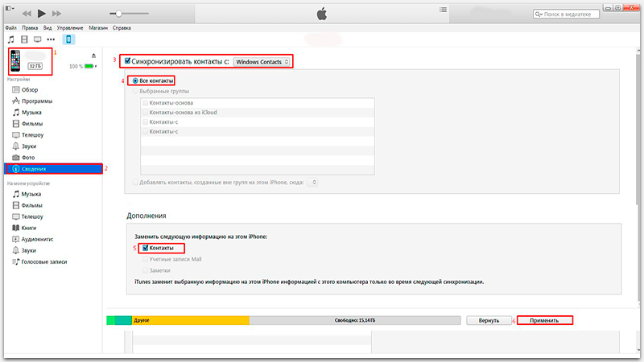Click the Другое yellow storage segment
Image resolution: width=644 pixels, height=362 pixels.
(191, 320)
